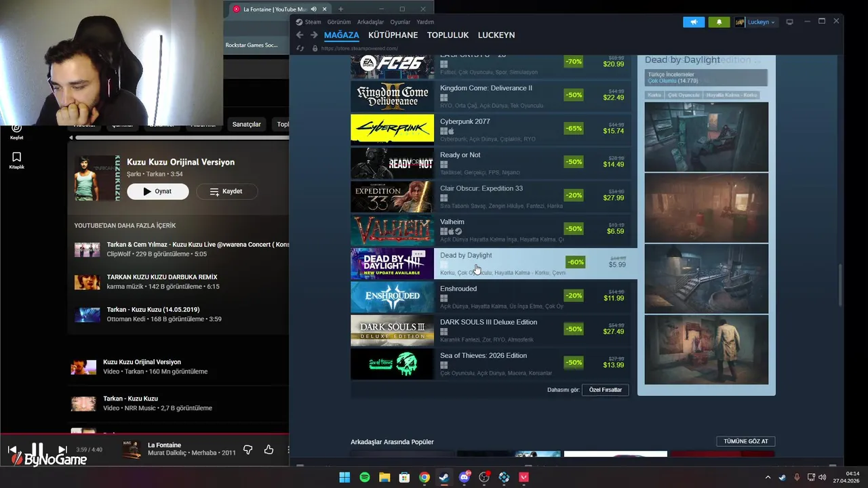Click the Özel Fırsatlar button
The height and width of the screenshot is (488, 868).
pos(606,390)
